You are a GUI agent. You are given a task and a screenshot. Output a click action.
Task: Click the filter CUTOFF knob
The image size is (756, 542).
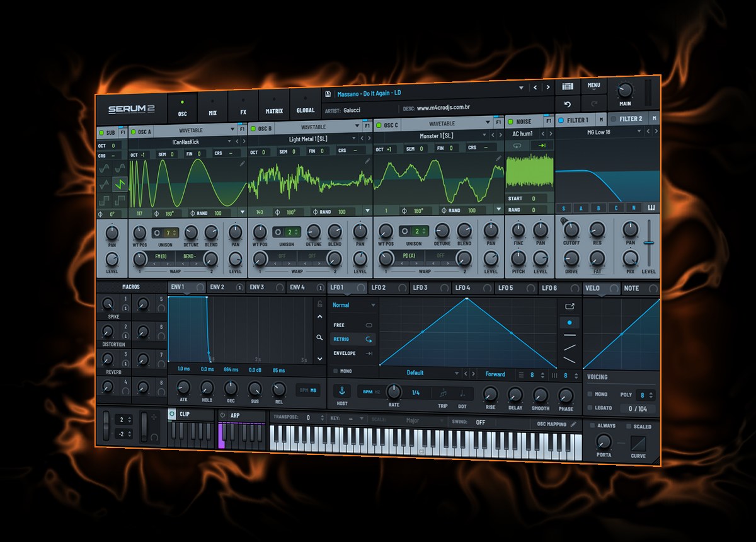coord(571,228)
